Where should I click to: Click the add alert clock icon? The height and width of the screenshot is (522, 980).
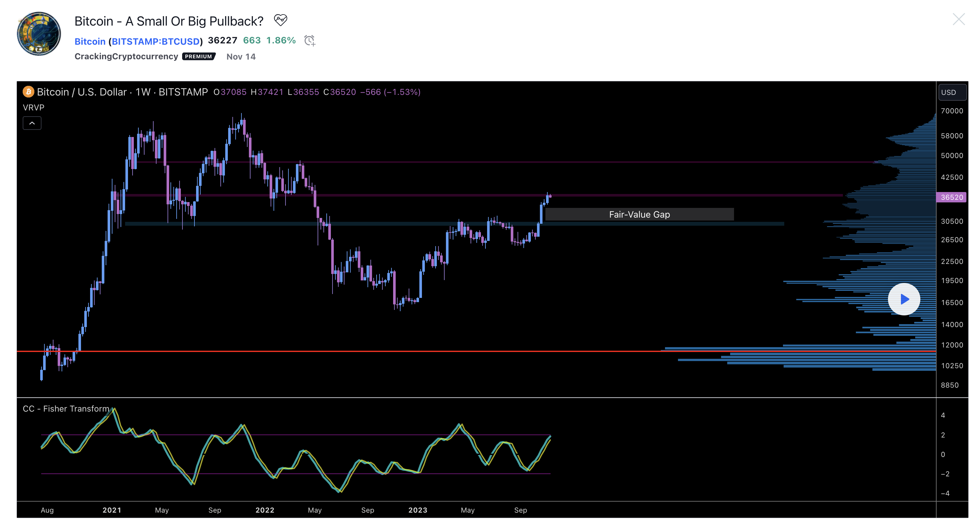[x=310, y=40]
